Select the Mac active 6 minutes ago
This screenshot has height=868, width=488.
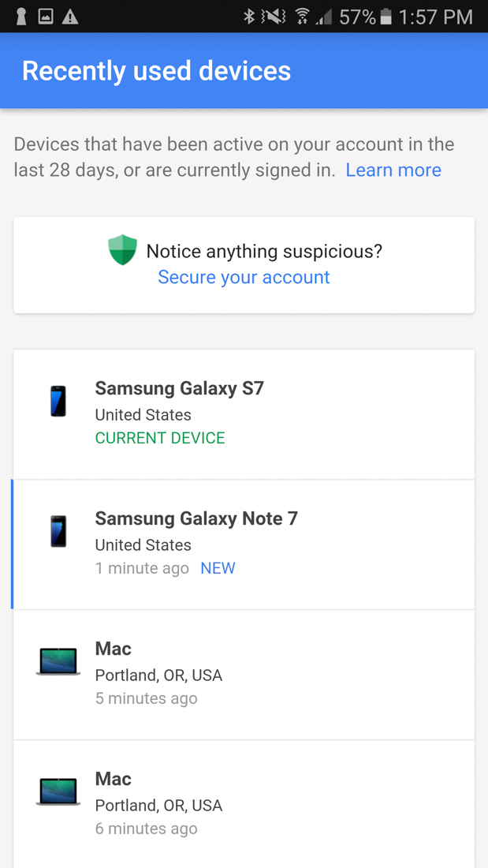tap(244, 804)
